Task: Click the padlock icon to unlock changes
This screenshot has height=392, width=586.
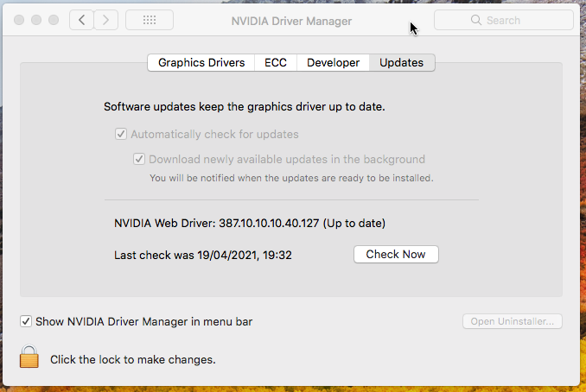Action: (30, 357)
